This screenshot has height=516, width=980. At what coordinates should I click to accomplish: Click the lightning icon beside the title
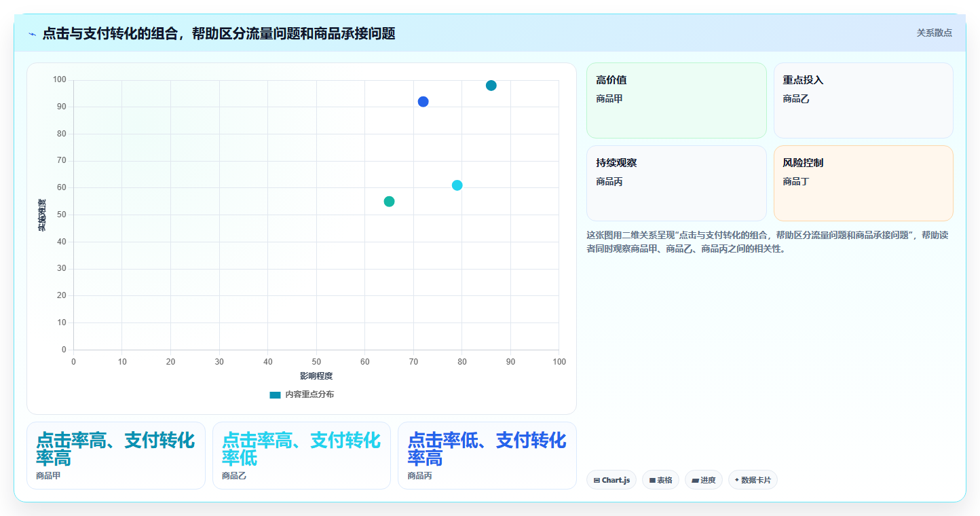[x=33, y=34]
